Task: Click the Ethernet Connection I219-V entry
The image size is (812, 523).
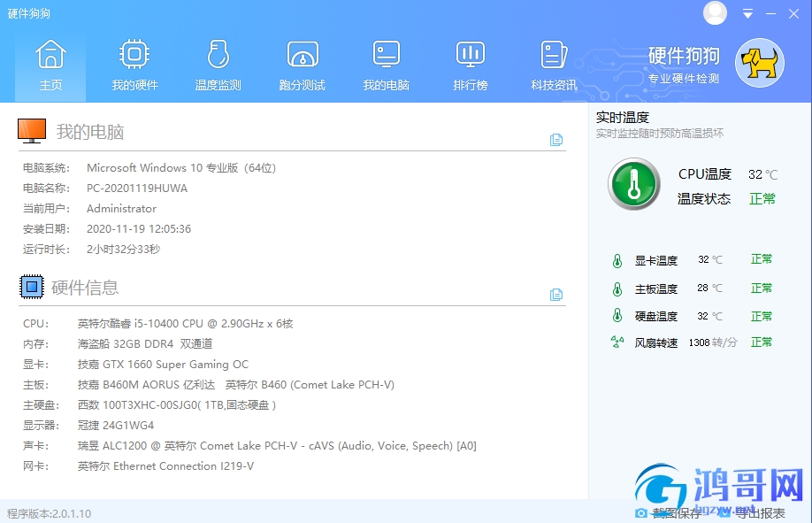Action: click(x=165, y=466)
